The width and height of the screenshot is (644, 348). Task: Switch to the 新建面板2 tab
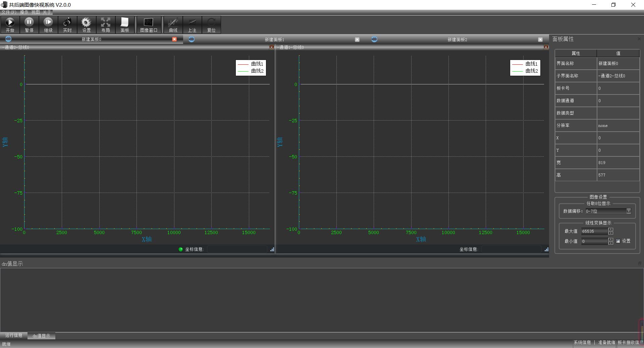tap(457, 40)
